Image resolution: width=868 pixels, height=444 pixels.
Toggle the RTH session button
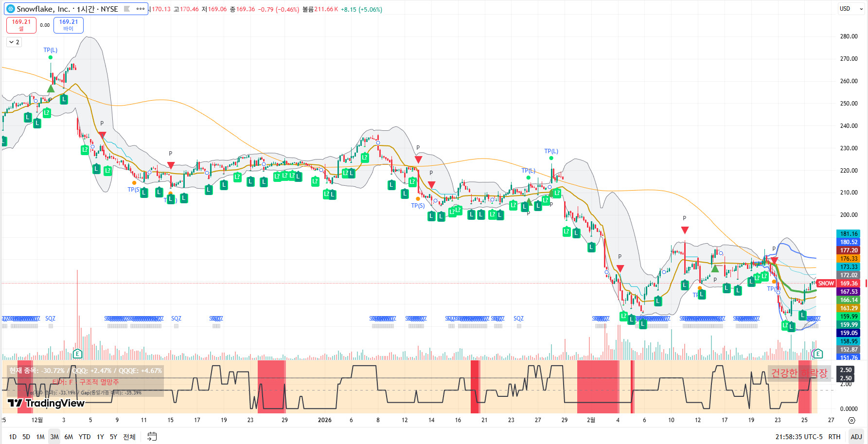point(834,437)
